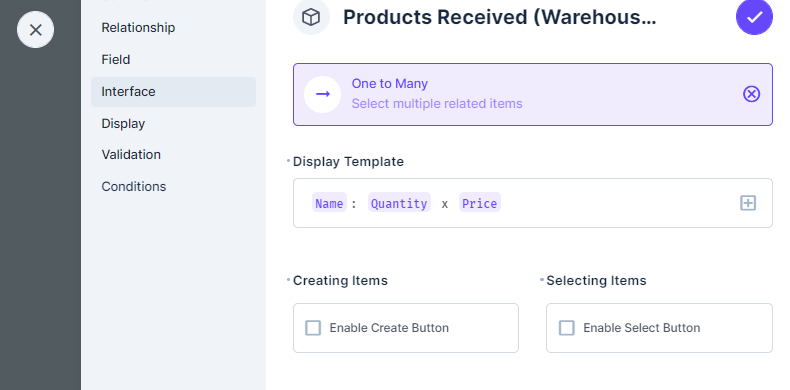The width and height of the screenshot is (790, 390).
Task: Switch to the Interface section
Action: coord(173,92)
